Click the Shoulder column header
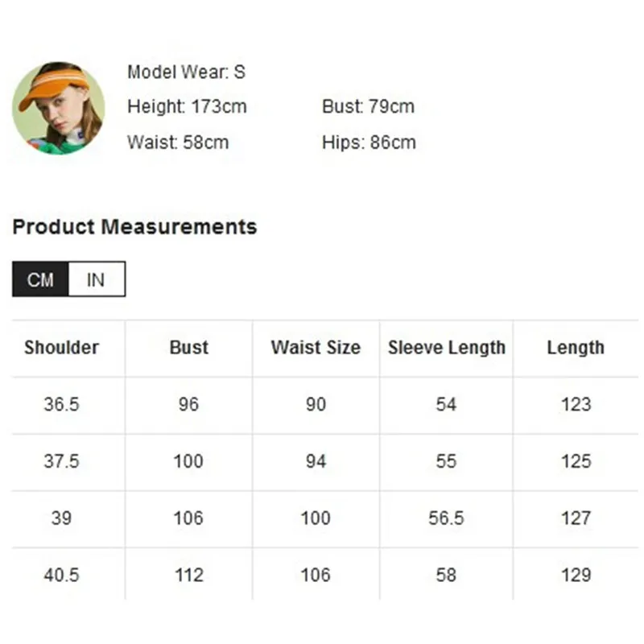Screen dimensions: 644x644 click(x=62, y=348)
